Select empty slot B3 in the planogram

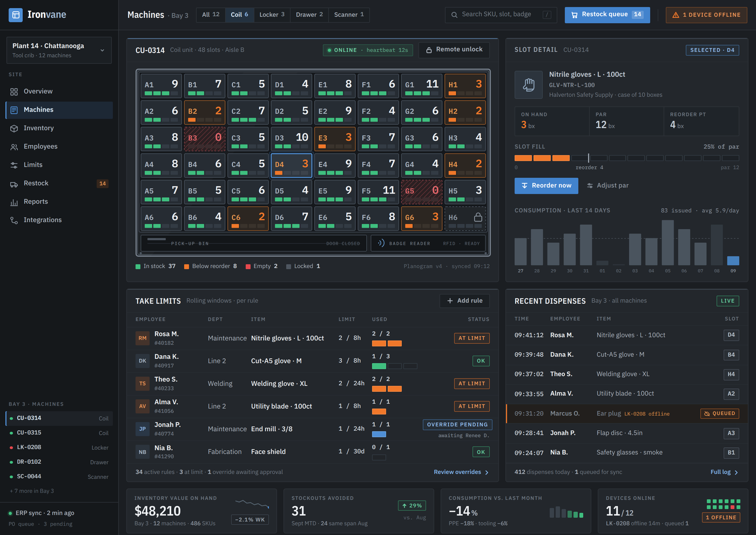coord(205,139)
